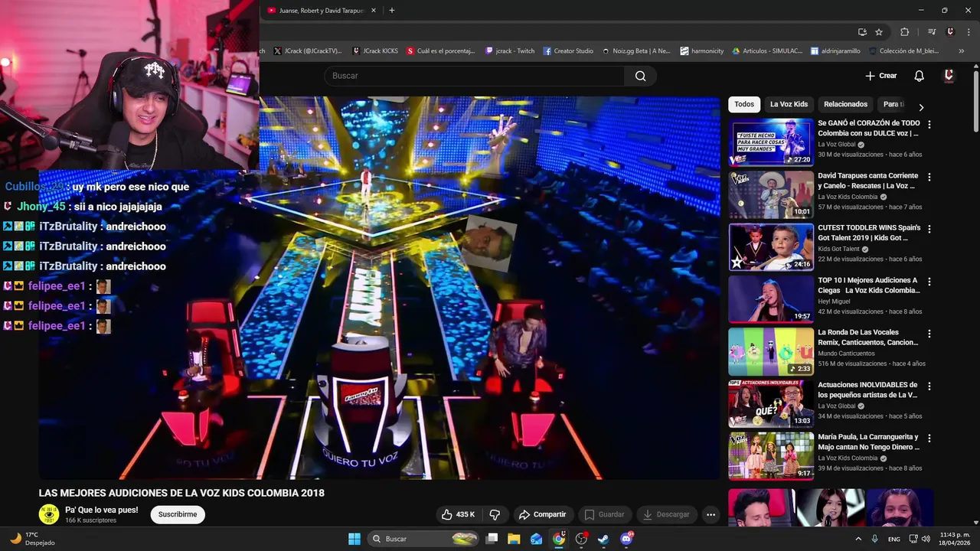This screenshot has height=551, width=980.
Task: Open the Pa' Que lo vea pues! channel name
Action: point(102,510)
